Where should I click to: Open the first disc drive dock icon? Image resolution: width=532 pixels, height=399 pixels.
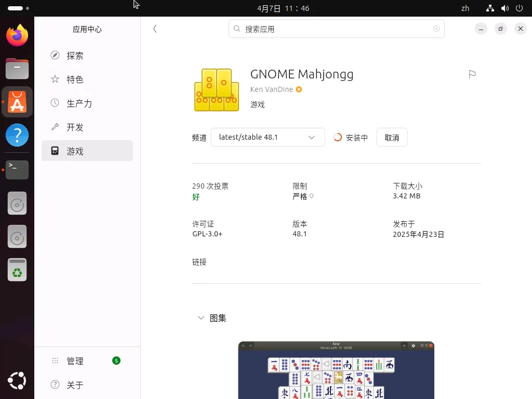pyautogui.click(x=17, y=204)
